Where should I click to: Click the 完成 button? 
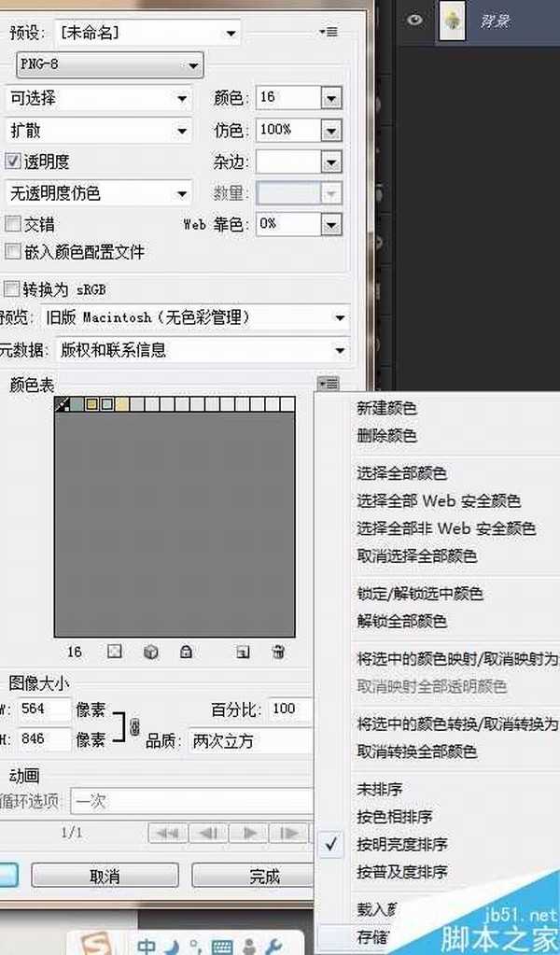click(x=263, y=876)
